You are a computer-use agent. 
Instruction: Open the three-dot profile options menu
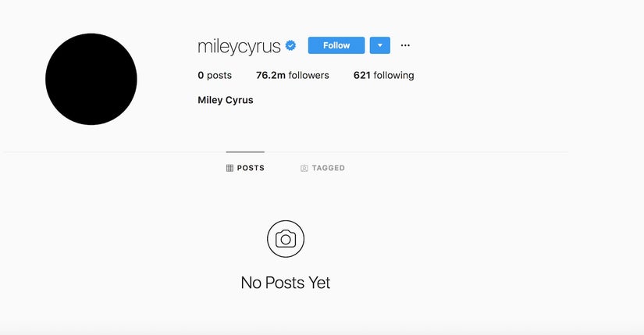(x=405, y=45)
